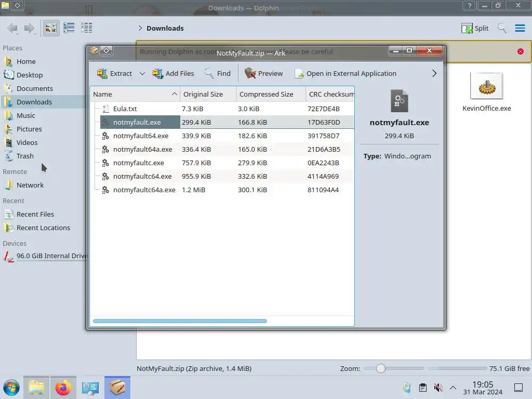Viewport: 532px width, 399px height.
Task: Open Dolphin hamburger menu
Action: click(520, 28)
